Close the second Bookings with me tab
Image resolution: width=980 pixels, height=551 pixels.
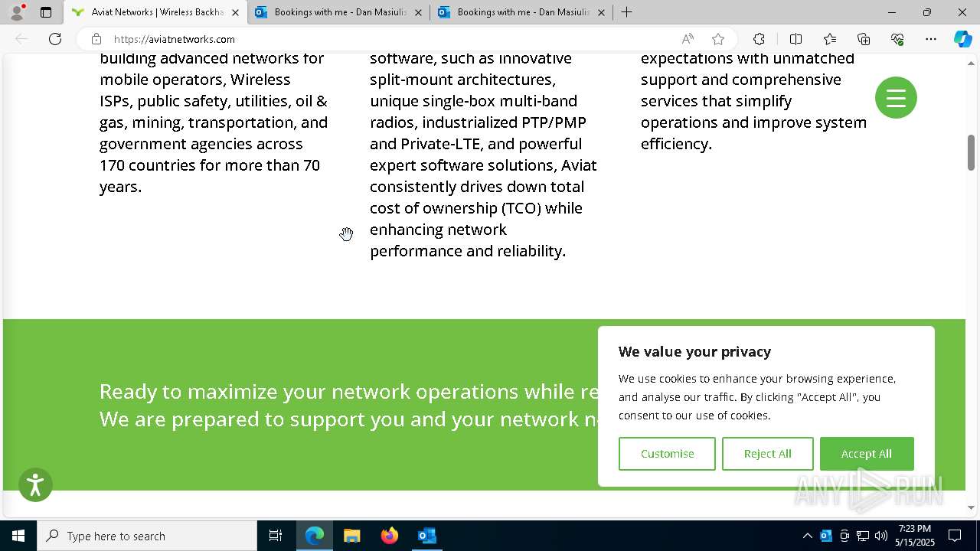coord(601,12)
